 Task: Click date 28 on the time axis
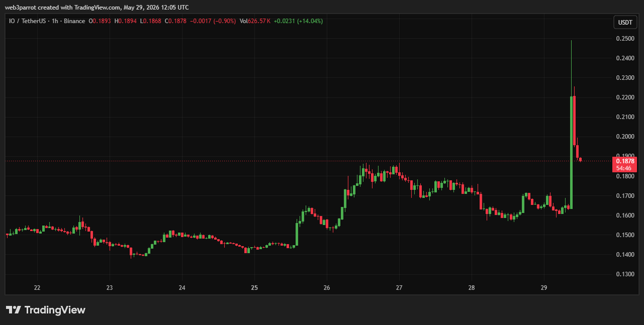pos(471,287)
